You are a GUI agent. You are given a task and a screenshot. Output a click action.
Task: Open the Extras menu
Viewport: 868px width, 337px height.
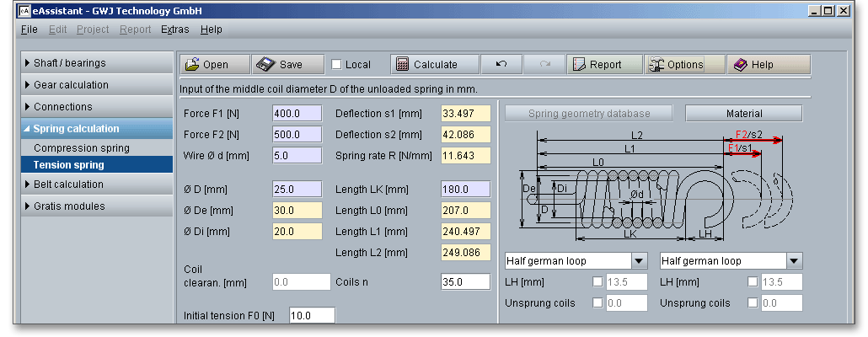(174, 29)
